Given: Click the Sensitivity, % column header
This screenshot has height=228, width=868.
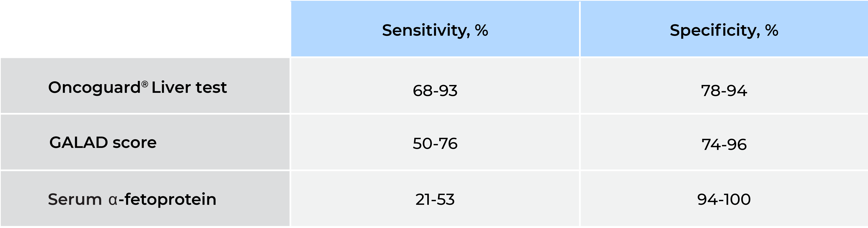Looking at the screenshot, I should click(x=435, y=30).
